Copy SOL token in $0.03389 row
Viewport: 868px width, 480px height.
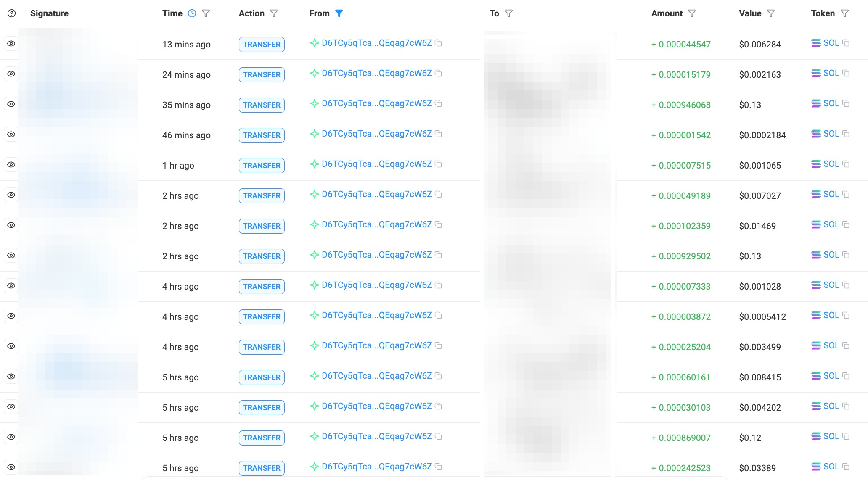tap(846, 467)
